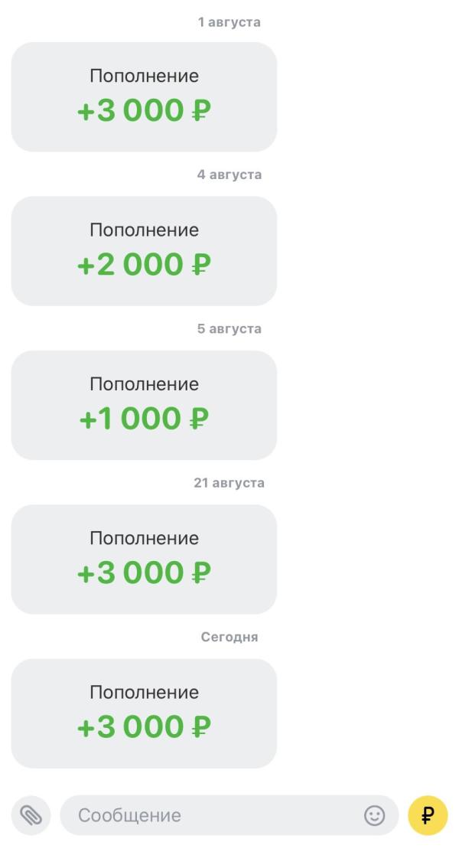The image size is (459, 868).
Task: Click the 4 августа date label
Action: pyautogui.click(x=229, y=175)
